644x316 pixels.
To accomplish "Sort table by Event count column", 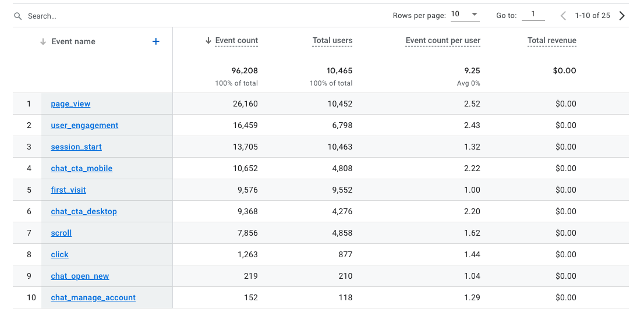I will pos(236,41).
